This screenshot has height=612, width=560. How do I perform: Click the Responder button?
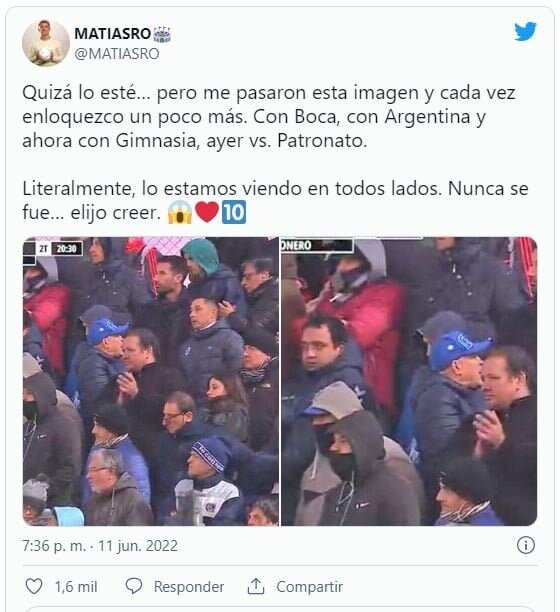pyautogui.click(x=189, y=587)
